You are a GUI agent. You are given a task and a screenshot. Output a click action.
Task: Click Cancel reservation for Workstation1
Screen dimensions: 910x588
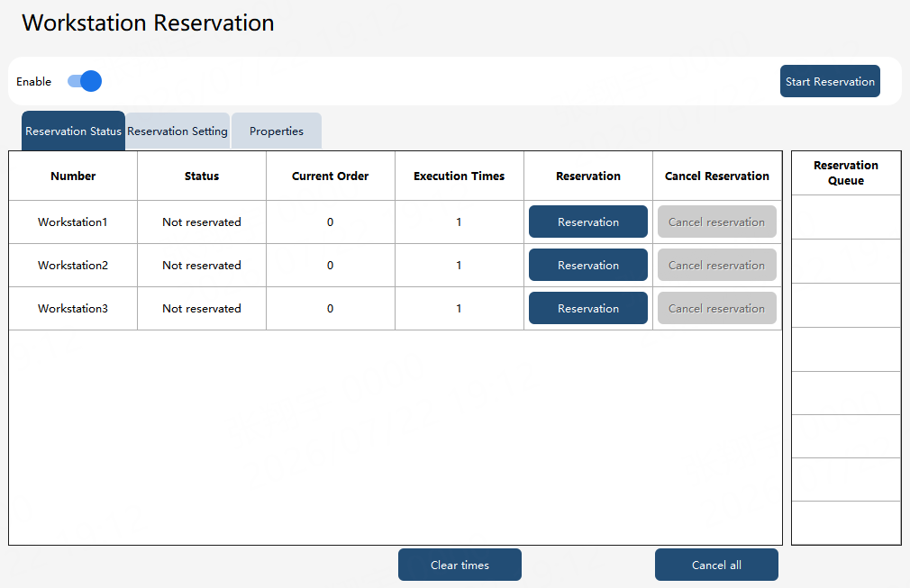point(717,222)
